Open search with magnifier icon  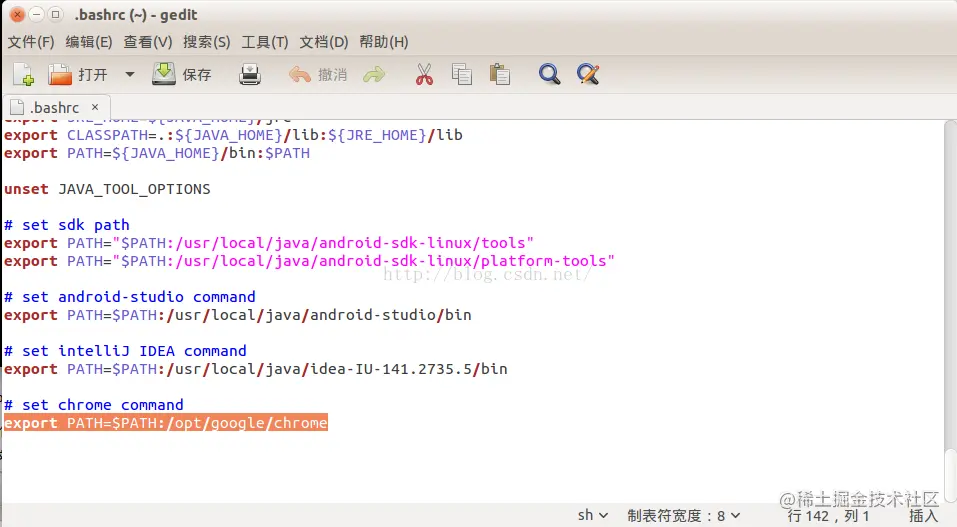tap(549, 75)
